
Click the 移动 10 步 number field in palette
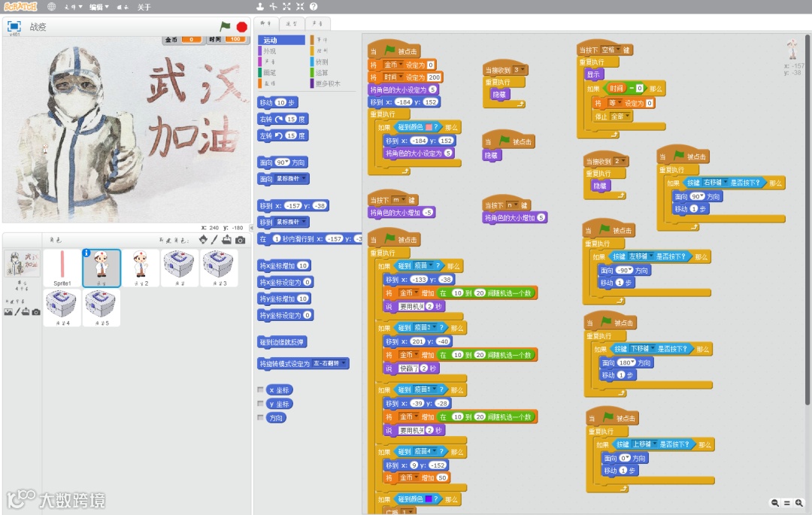tap(280, 102)
